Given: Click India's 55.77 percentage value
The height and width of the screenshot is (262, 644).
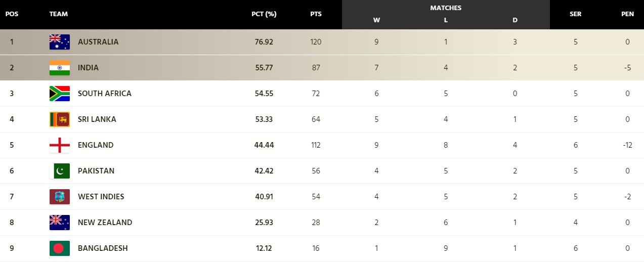Looking at the screenshot, I should click(x=264, y=68).
